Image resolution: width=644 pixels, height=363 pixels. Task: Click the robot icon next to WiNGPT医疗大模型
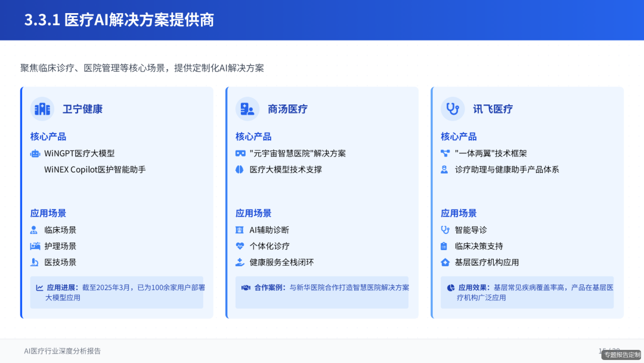pyautogui.click(x=35, y=153)
